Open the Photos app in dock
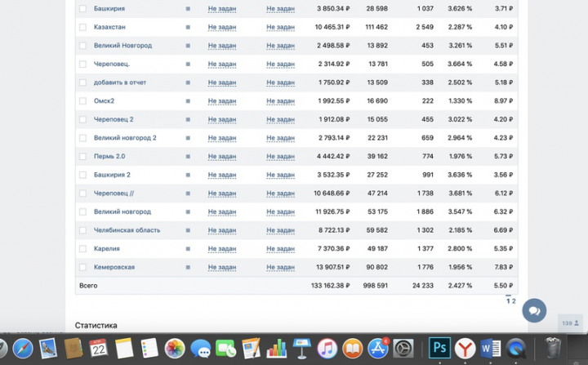Viewport: 588px width, 365px height. [x=175, y=349]
